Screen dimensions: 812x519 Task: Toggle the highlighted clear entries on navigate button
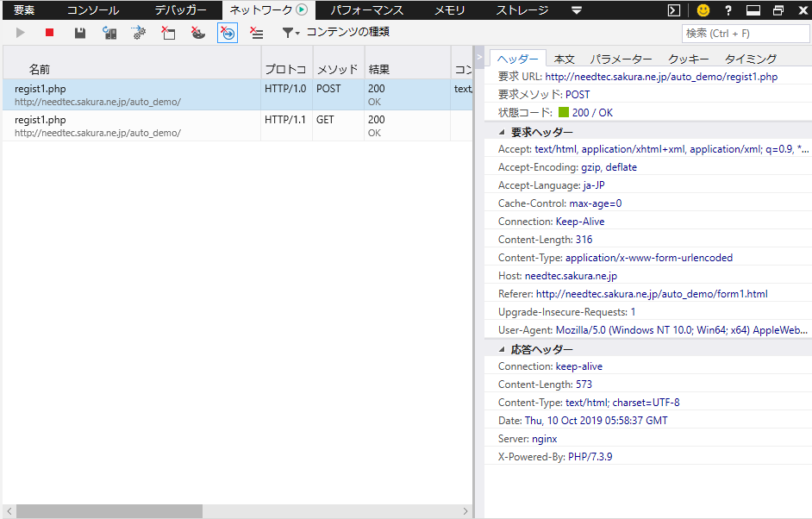point(228,33)
